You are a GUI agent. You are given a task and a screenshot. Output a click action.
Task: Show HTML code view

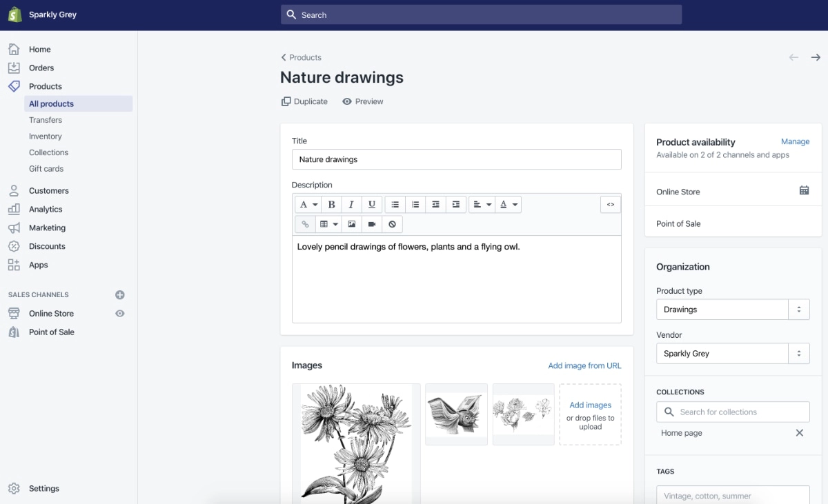pos(611,205)
